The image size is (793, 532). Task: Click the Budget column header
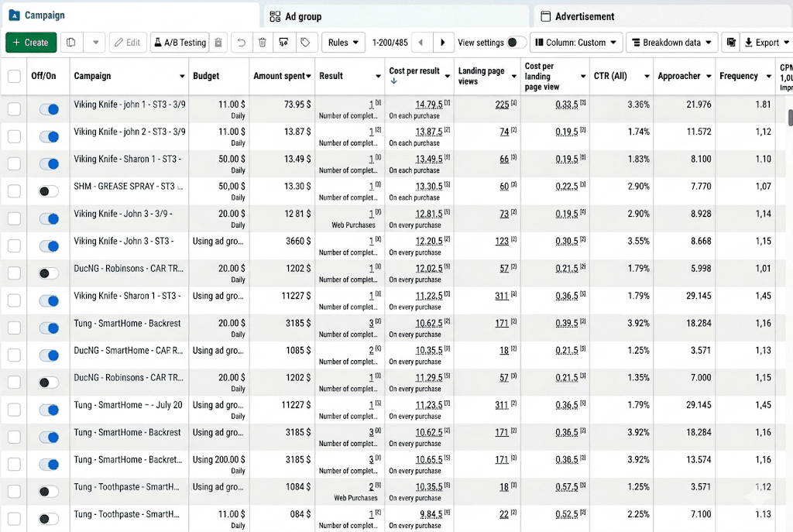[206, 76]
